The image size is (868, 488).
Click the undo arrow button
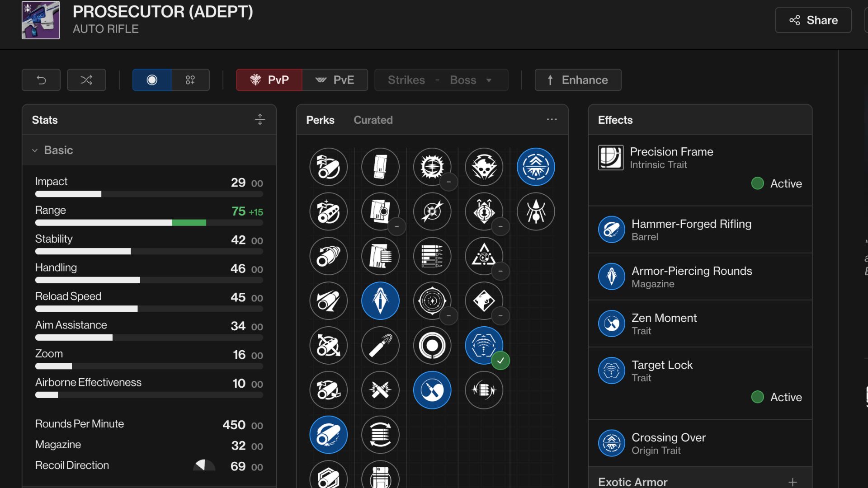[41, 80]
